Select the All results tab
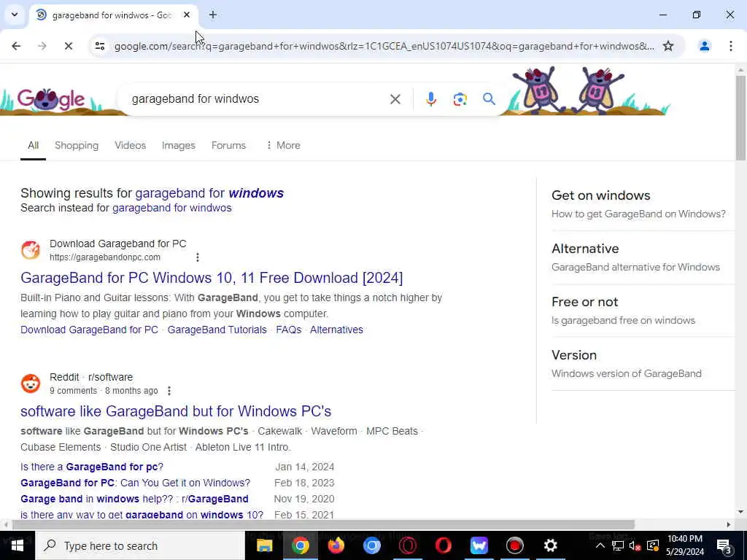The image size is (747, 560). (x=33, y=145)
